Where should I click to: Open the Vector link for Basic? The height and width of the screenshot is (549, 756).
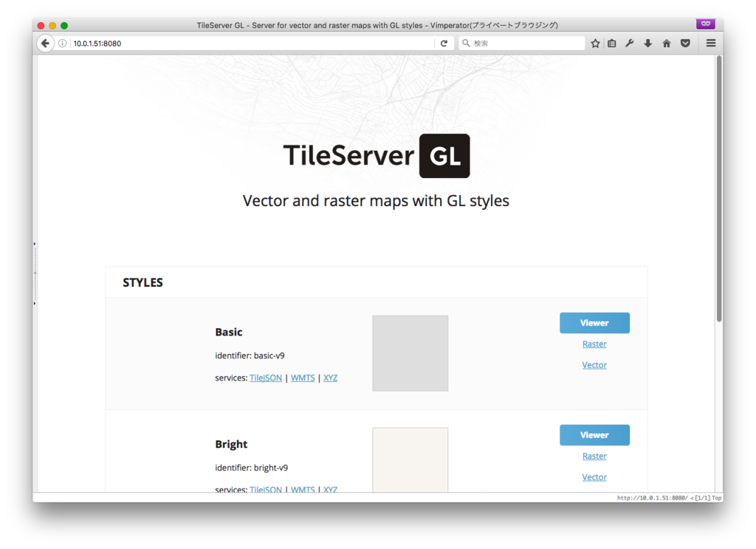(594, 365)
